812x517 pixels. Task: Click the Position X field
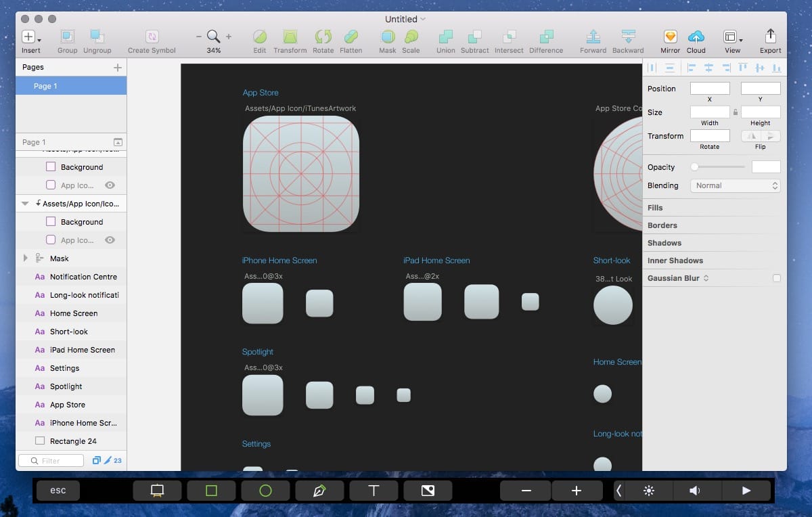pyautogui.click(x=710, y=88)
